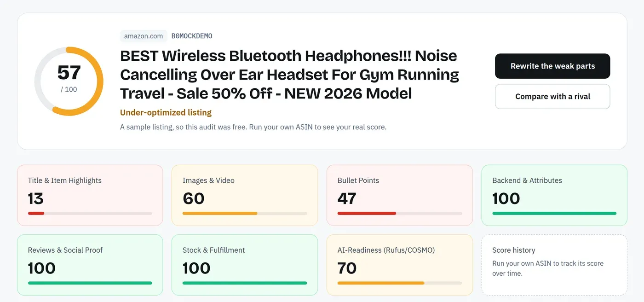Open the AI-Readiness (Rufus/COSMO) card
644x302 pixels.
coord(400,265)
